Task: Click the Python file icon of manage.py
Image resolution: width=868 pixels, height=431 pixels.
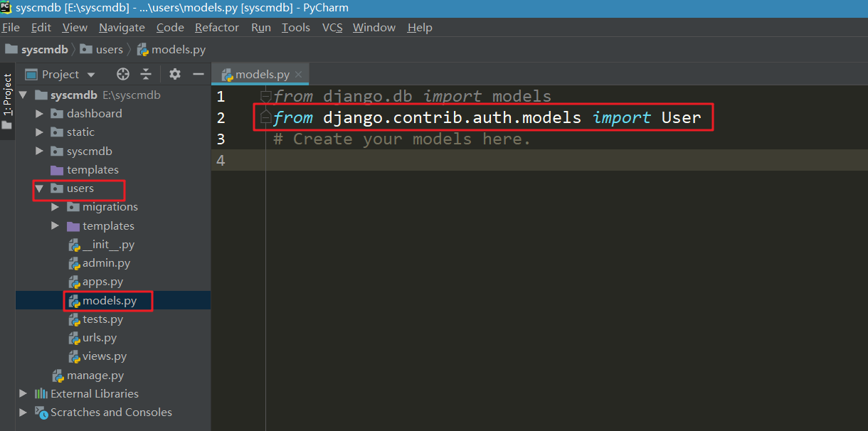Action: (58, 376)
